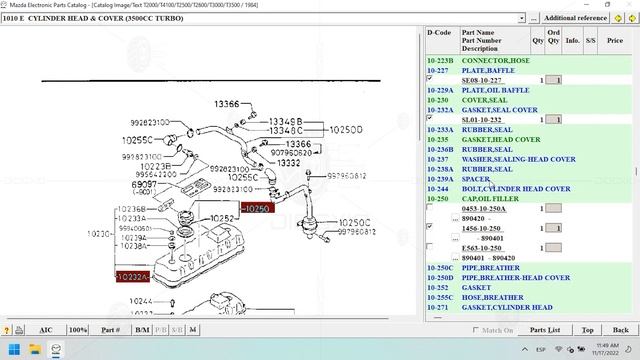Viewport: 640px width, 360px height.
Task: Select the PLATE,BAFFLE row
Action: [x=529, y=70]
